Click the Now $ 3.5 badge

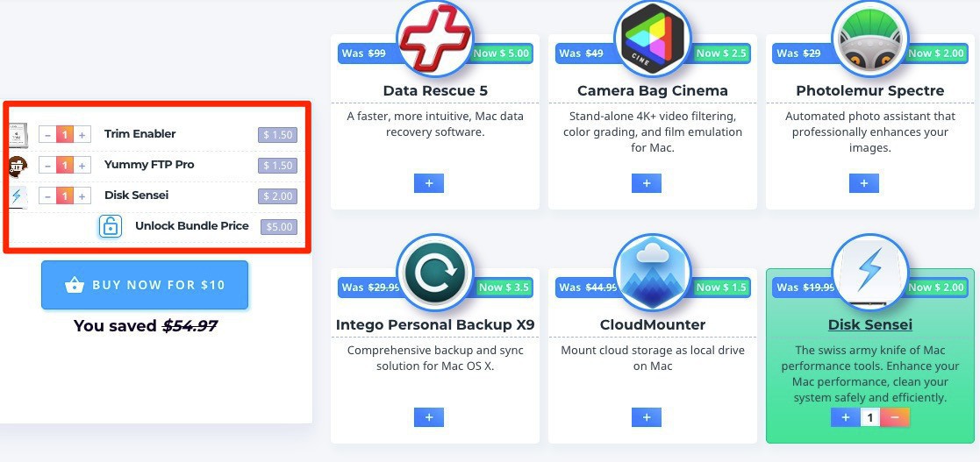pos(504,288)
